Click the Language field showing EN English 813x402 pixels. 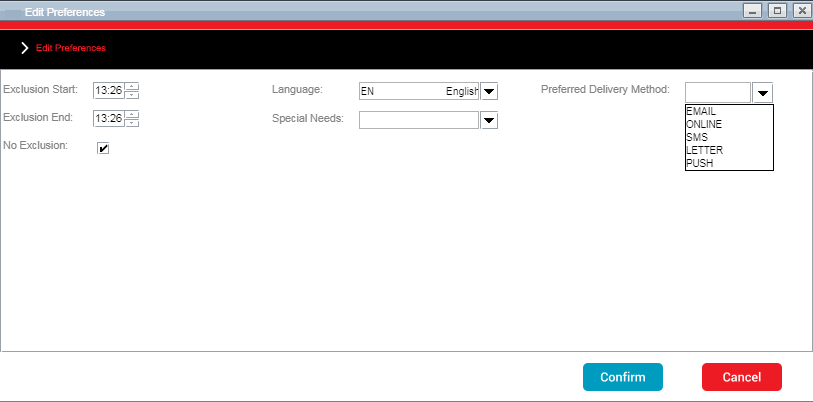coord(419,92)
